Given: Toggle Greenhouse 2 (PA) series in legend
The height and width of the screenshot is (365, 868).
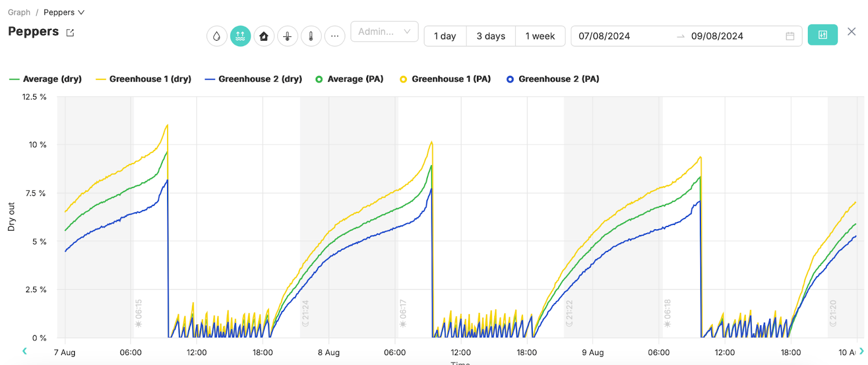Looking at the screenshot, I should click(553, 79).
